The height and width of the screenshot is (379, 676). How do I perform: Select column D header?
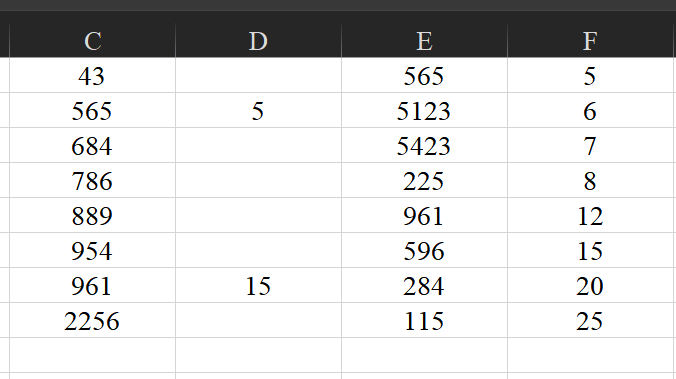tap(258, 41)
